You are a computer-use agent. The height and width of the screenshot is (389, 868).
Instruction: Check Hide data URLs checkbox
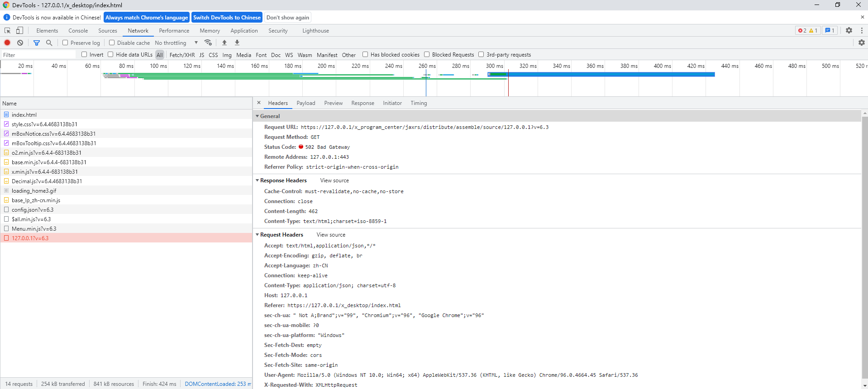coord(110,54)
